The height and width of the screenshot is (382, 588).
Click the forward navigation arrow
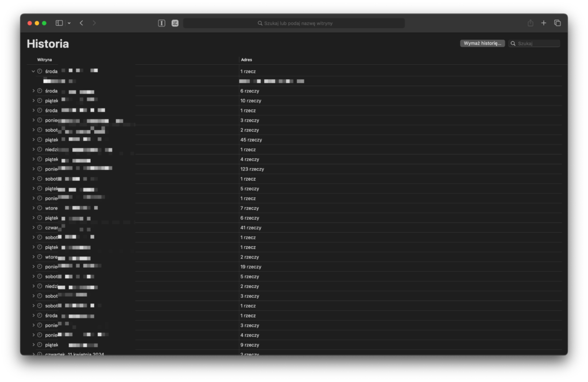pyautogui.click(x=94, y=23)
